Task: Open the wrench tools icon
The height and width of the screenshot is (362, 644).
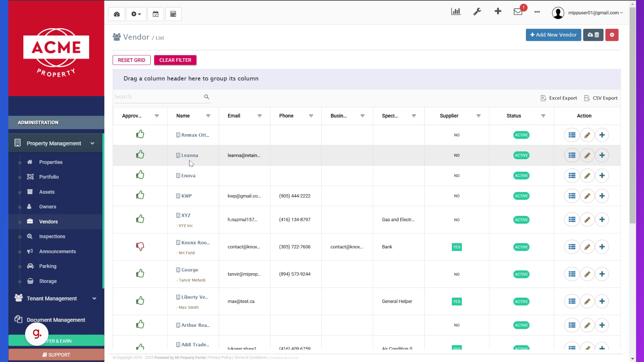Action: 477,12
